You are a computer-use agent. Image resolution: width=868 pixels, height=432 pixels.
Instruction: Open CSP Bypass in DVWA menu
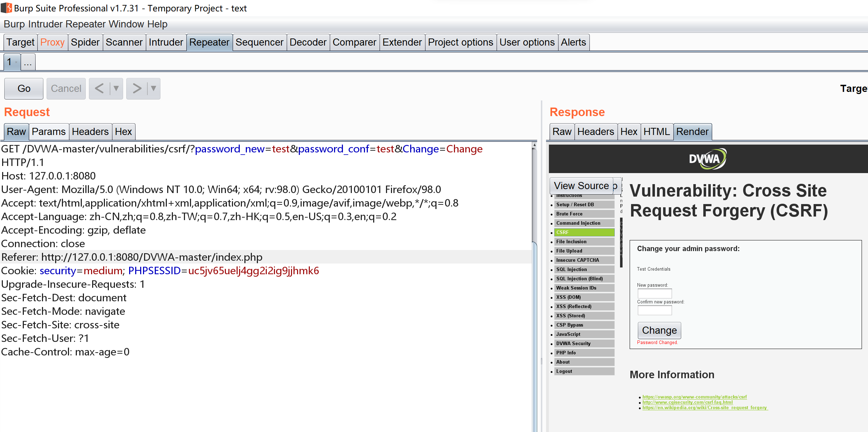tap(584, 325)
